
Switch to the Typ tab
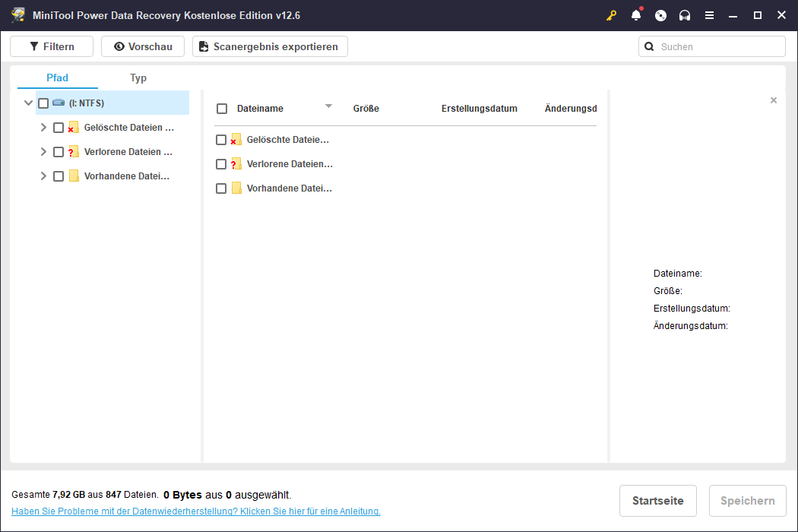pos(138,78)
